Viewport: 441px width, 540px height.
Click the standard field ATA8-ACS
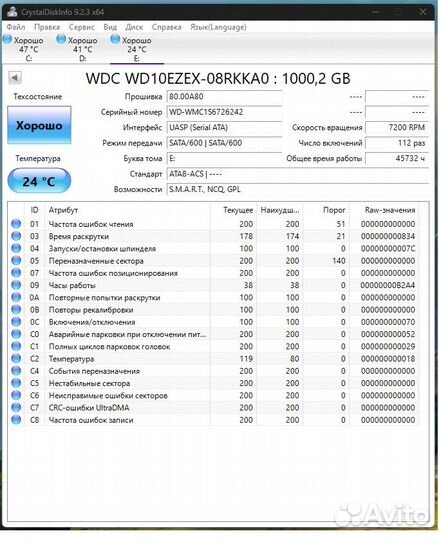pos(297,174)
